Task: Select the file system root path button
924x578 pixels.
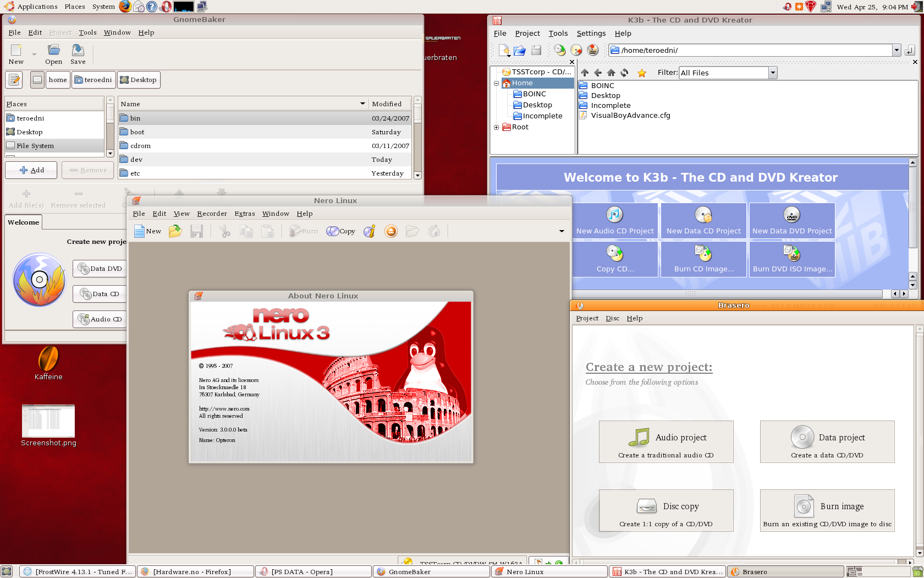Action: 37,80
